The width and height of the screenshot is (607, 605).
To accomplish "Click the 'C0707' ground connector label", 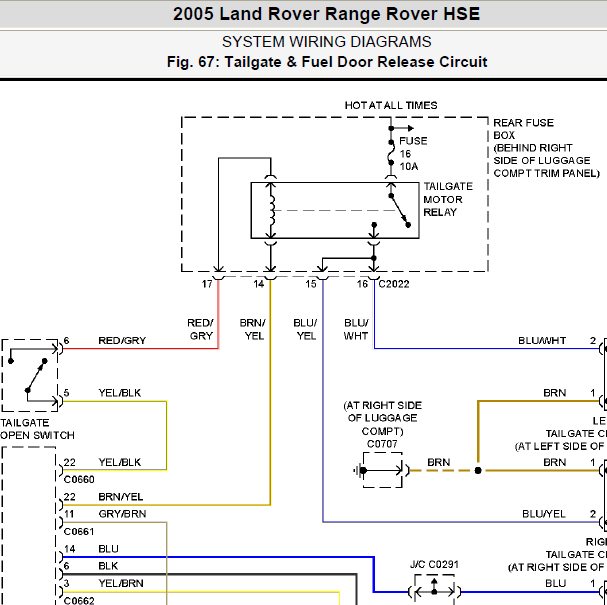I will (382, 444).
